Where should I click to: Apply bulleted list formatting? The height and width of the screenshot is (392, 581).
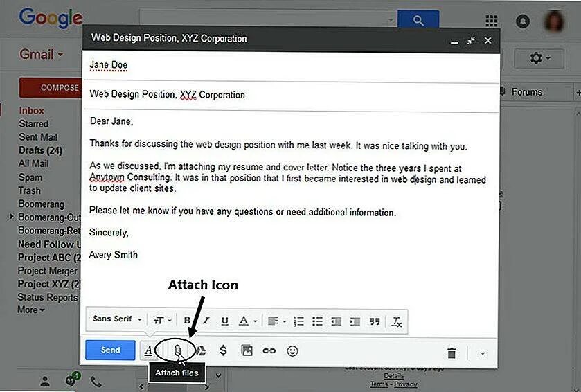tap(317, 321)
